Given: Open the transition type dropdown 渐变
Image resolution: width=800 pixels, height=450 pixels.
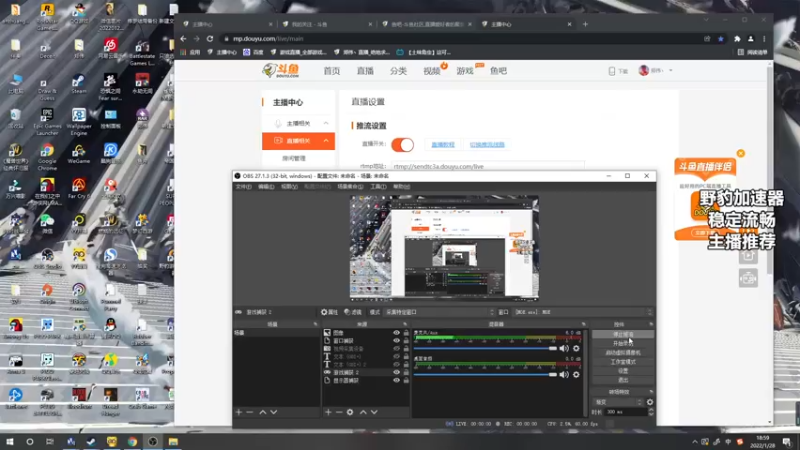Looking at the screenshot, I should 617,402.
